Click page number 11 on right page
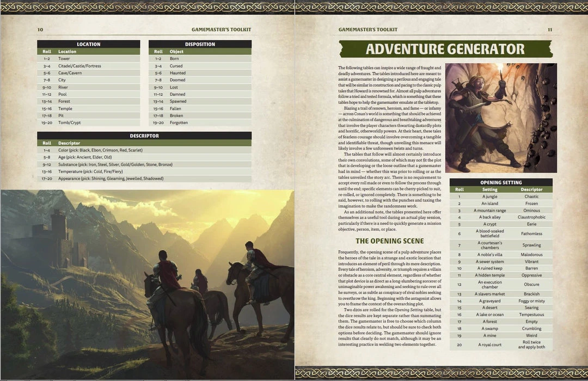Image resolution: width=588 pixels, height=381 pixels. coord(550,29)
